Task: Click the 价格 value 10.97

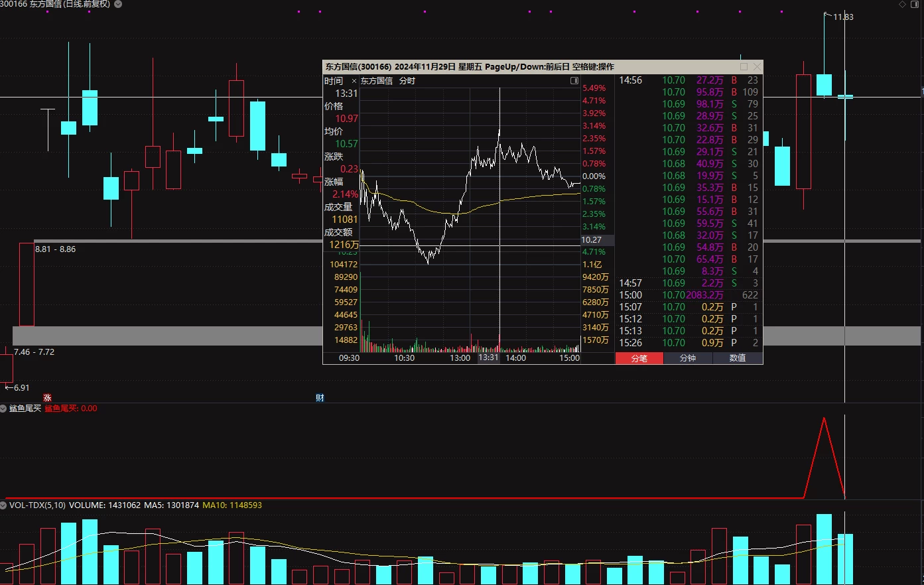Action: [346, 119]
